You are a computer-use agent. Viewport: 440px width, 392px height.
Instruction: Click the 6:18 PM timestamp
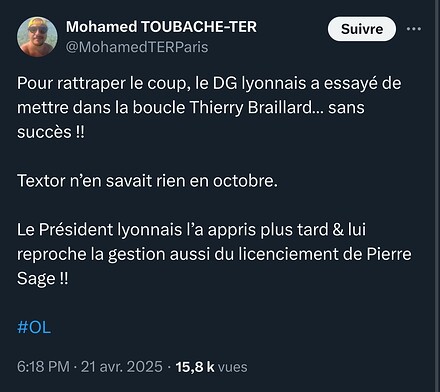43,367
